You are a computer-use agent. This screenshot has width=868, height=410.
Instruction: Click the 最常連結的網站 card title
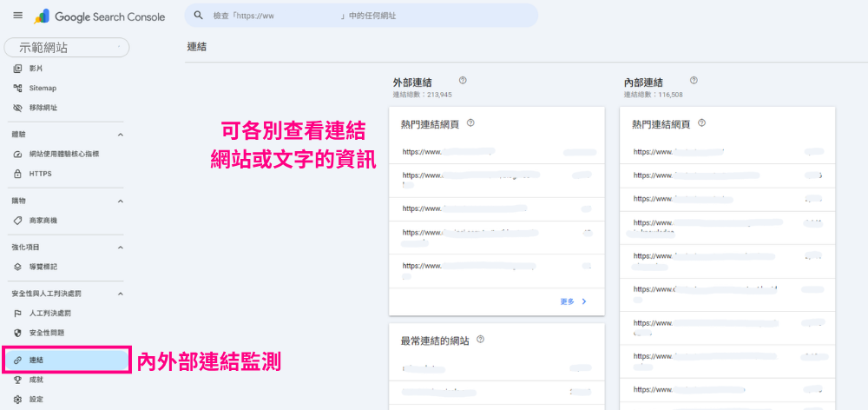coord(435,341)
